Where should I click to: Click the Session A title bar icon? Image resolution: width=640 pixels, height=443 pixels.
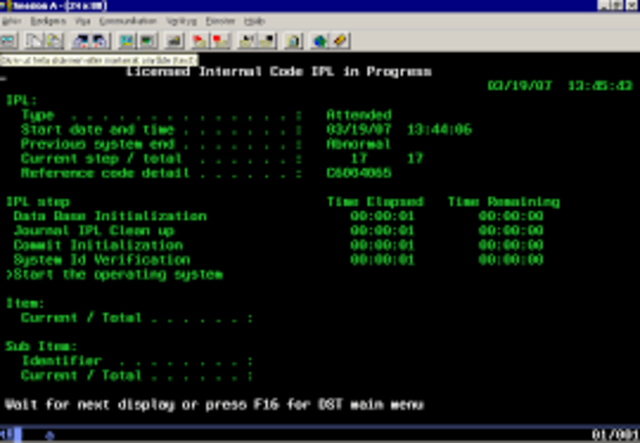point(6,6)
